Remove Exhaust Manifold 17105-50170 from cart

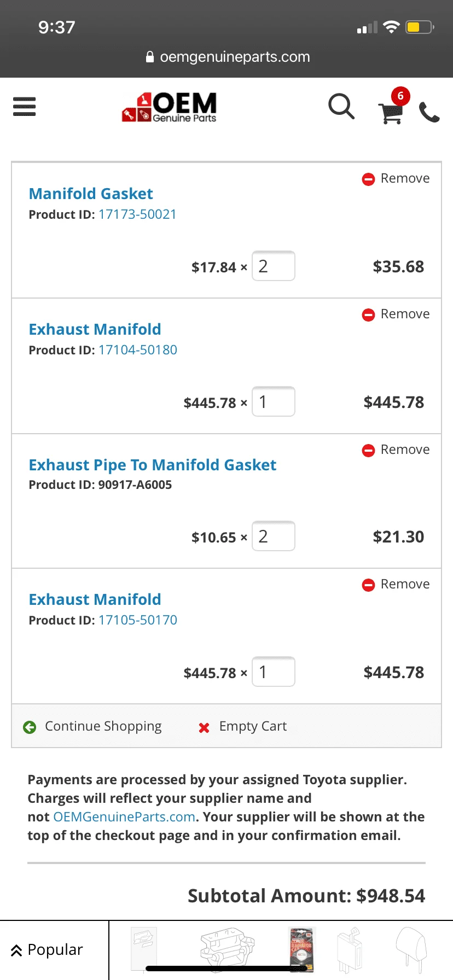click(396, 584)
